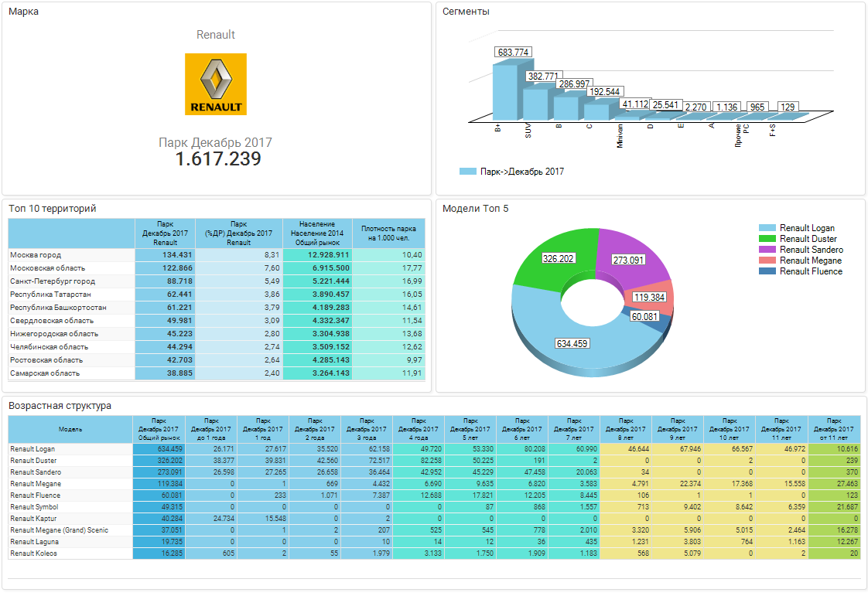This screenshot has height=613, width=868.
Task: Select the Renault Koleos row
Action: click(x=434, y=553)
